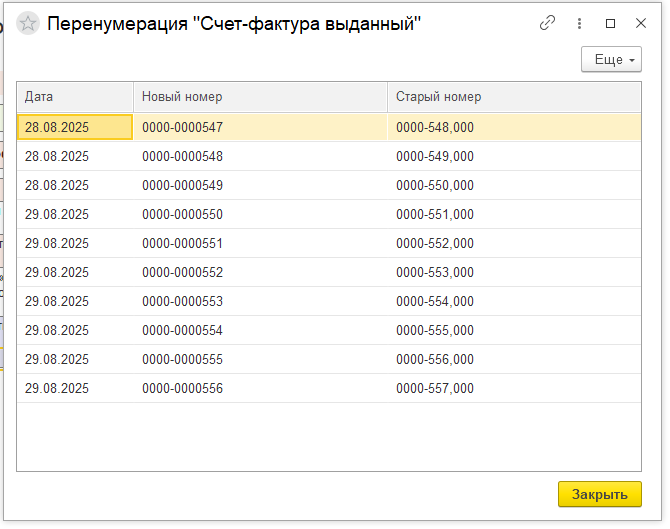Viewport: 670px width, 529px height.
Task: Close the dialog with the X icon
Action: pyautogui.click(x=642, y=23)
